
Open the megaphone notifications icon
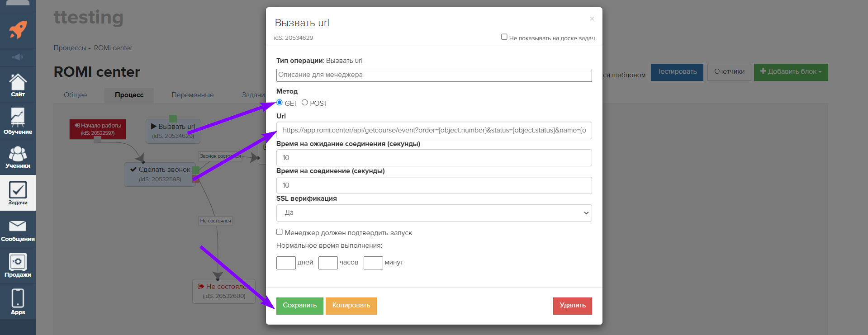tap(18, 57)
